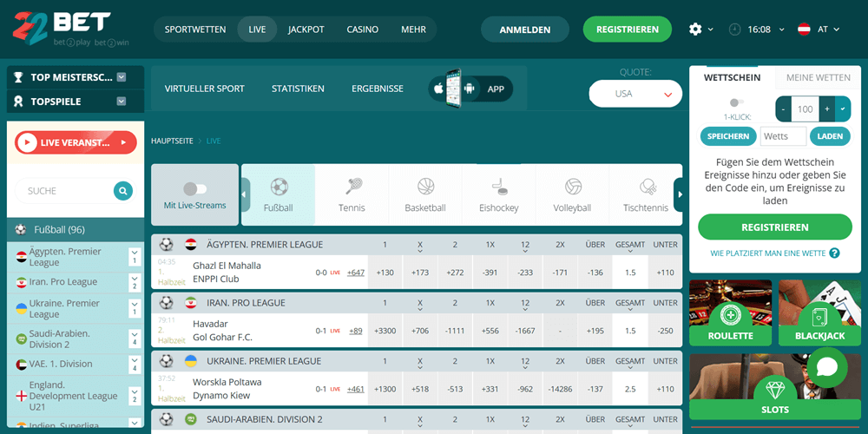Viewport: 868px width, 434px height.
Task: Select +130 odds for Ghazl El Mahalla
Action: point(385,273)
